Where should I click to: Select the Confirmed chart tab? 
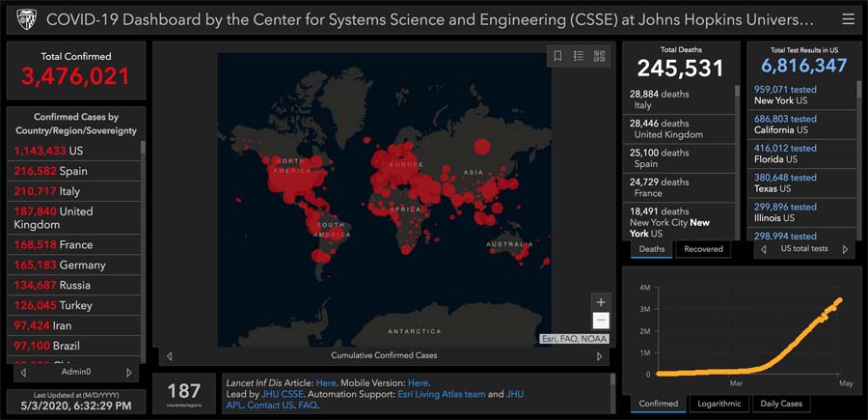pyautogui.click(x=658, y=404)
